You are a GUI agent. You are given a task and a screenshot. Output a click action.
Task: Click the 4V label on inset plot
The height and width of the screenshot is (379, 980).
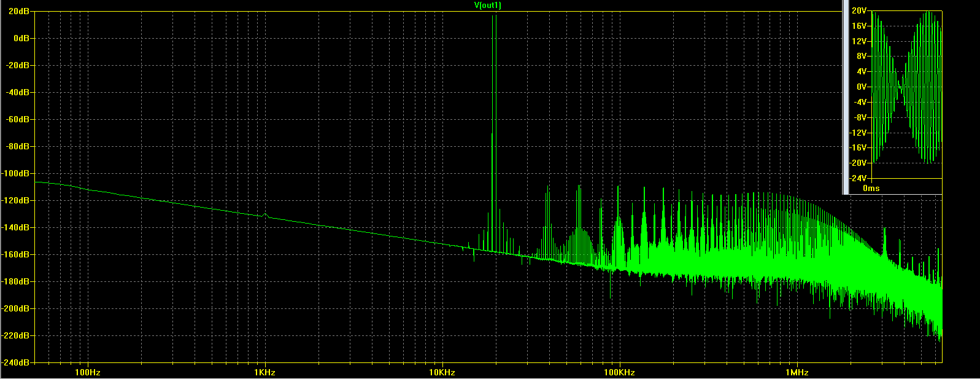861,71
